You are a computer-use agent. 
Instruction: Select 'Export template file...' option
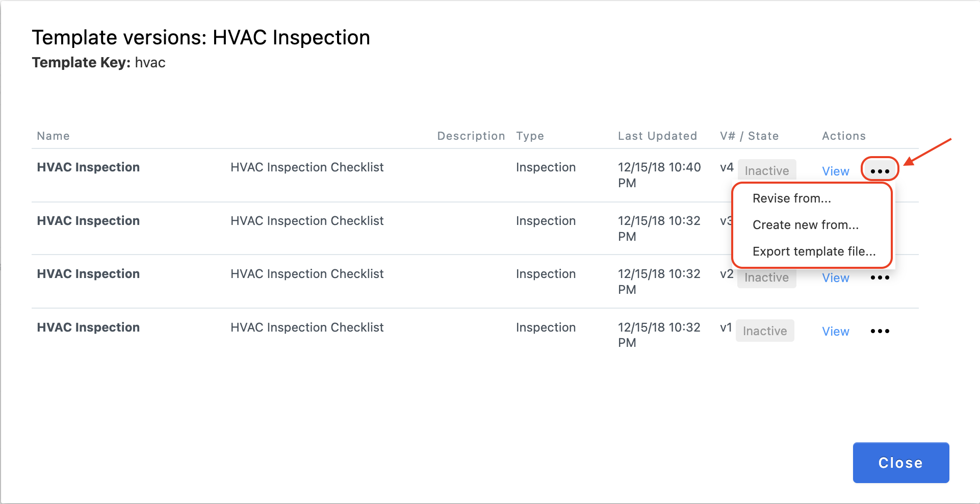point(813,251)
